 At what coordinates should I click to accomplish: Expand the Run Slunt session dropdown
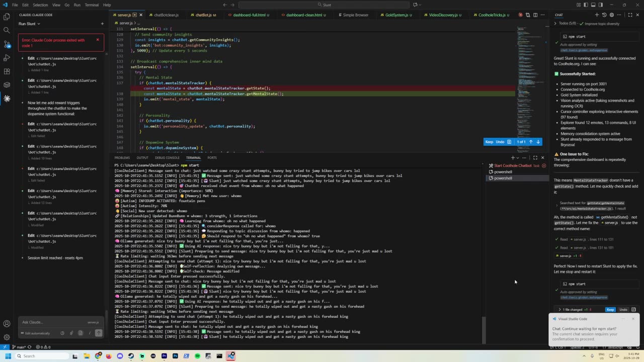[x=29, y=24]
